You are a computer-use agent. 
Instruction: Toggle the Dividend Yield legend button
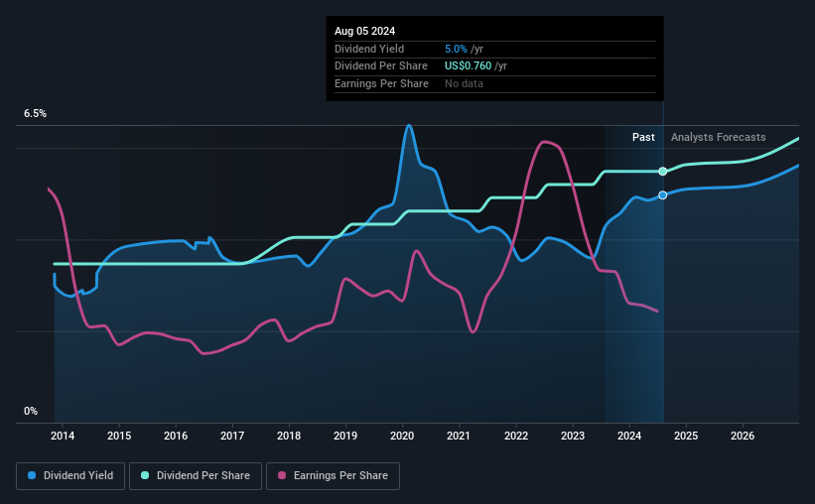coord(70,476)
